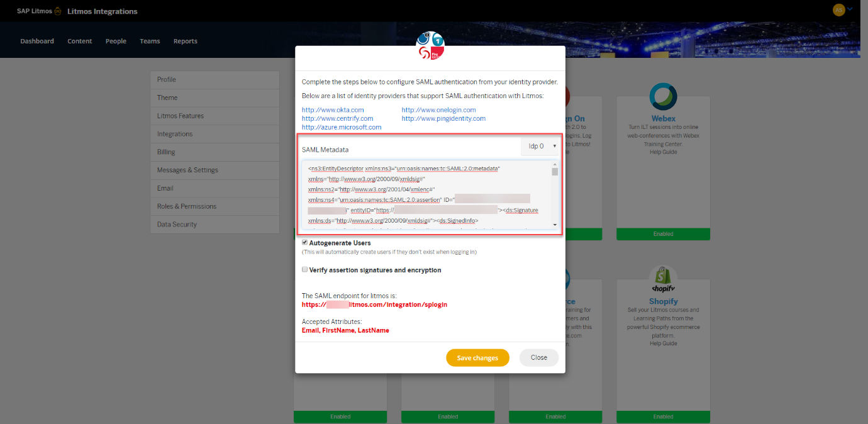Open the http://www.centrify.com link

(x=337, y=118)
